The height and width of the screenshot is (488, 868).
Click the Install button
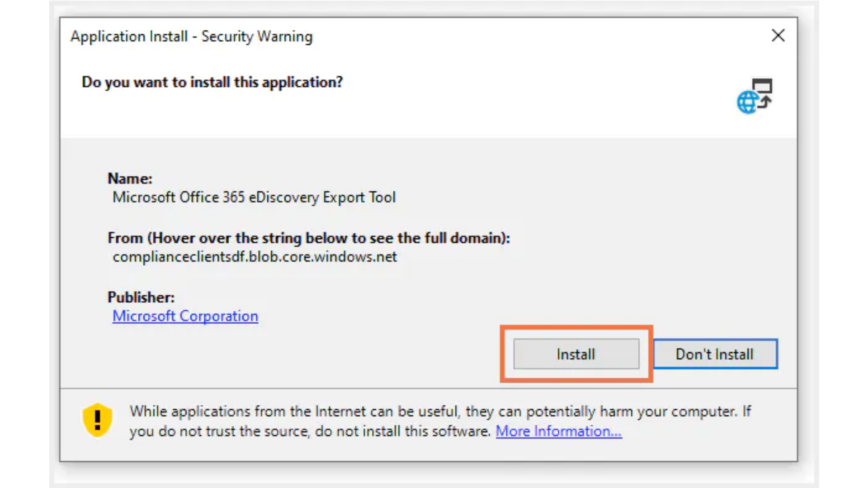click(576, 354)
